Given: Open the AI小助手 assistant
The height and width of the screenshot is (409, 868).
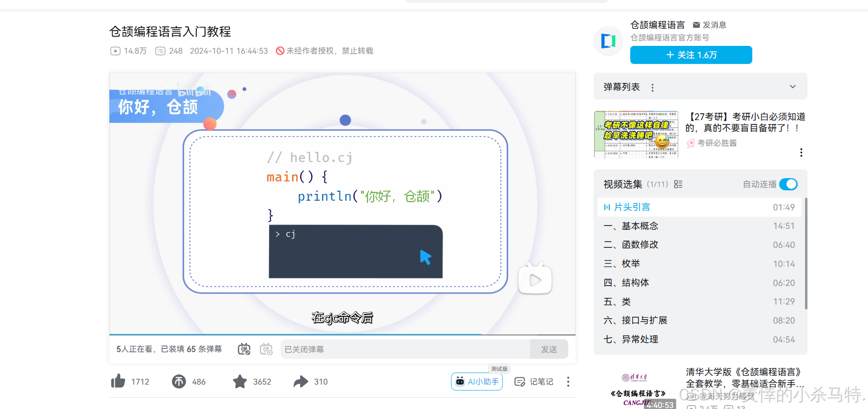Looking at the screenshot, I should pos(477,382).
